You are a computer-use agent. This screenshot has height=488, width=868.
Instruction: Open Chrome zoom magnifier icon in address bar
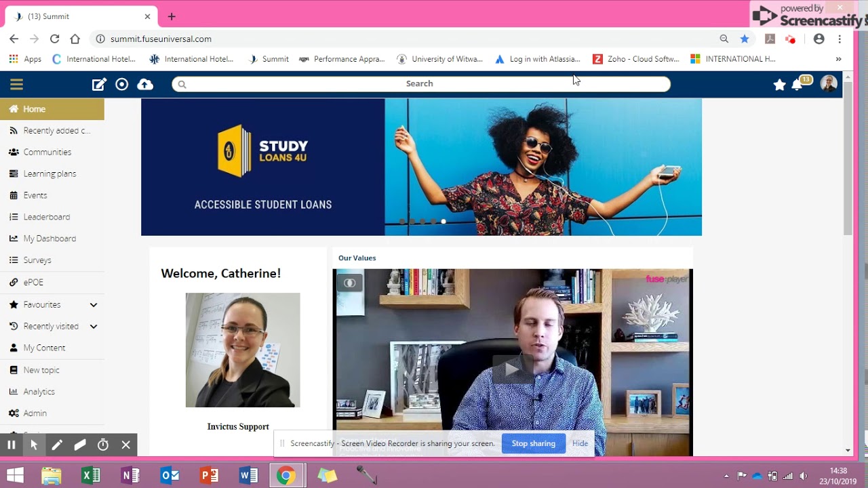coord(724,39)
